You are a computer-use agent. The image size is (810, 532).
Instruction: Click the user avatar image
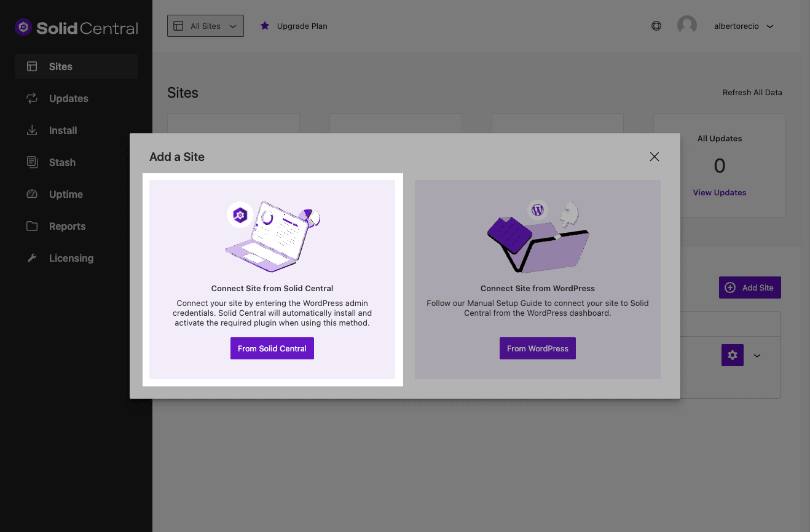coord(687,25)
